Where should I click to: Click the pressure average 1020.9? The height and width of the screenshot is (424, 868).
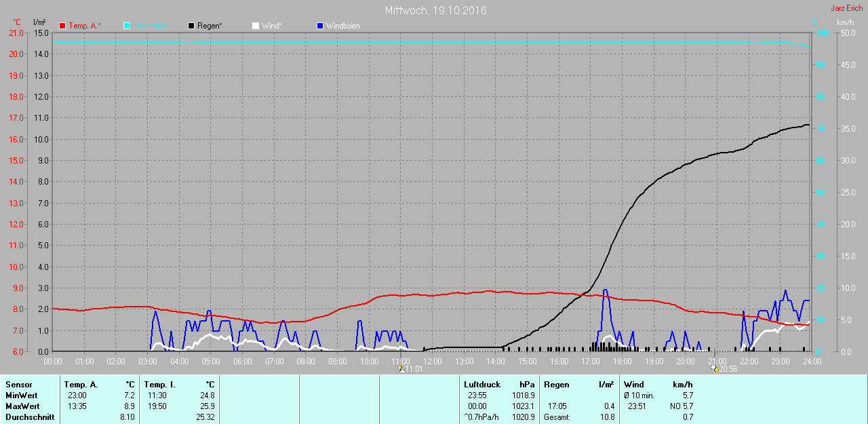[523, 417]
